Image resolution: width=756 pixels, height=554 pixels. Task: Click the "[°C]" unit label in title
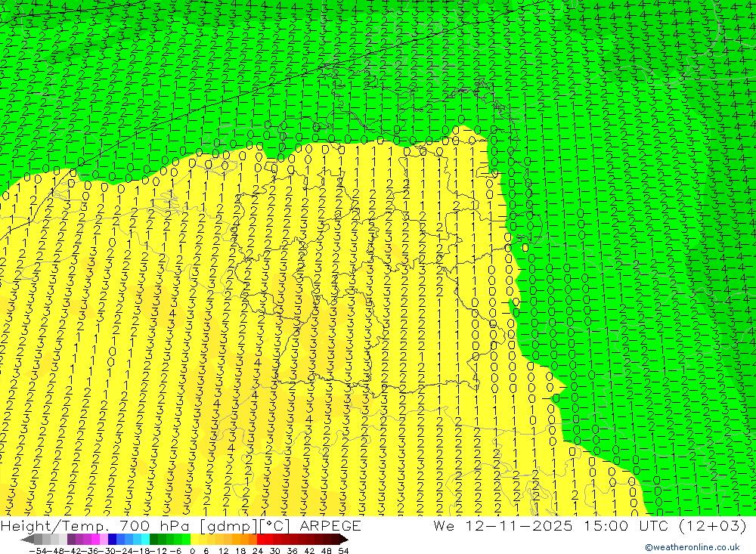point(275,526)
